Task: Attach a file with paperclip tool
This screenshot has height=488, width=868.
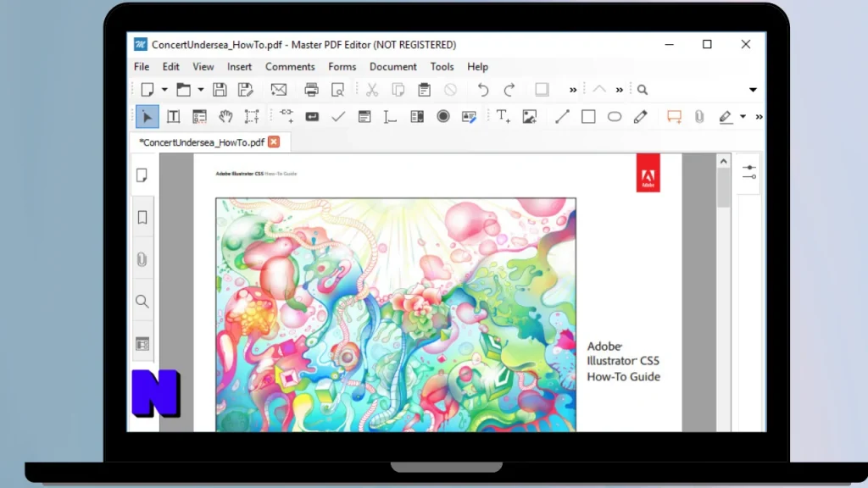Action: coord(699,117)
